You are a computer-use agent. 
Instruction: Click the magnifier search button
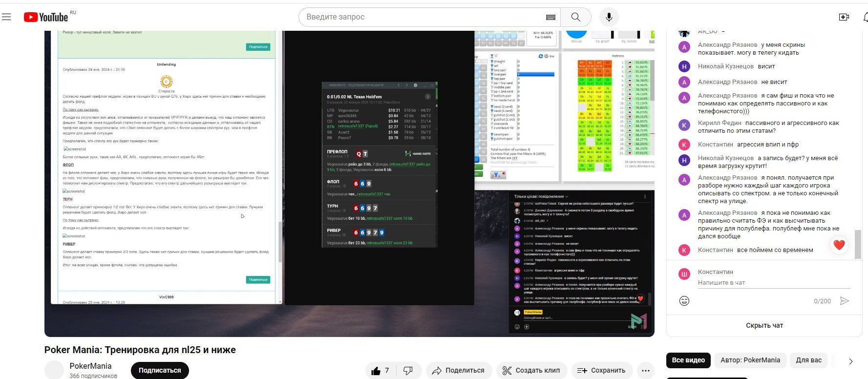pyautogui.click(x=576, y=17)
